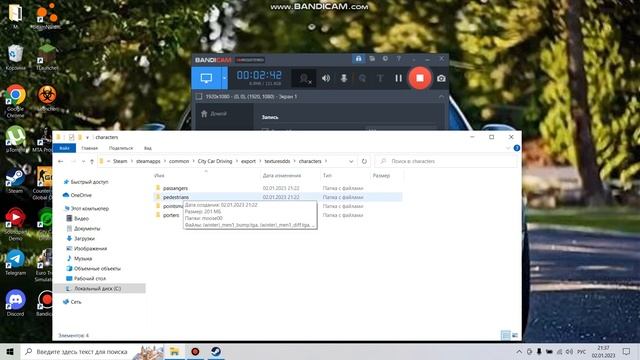Expand address bar history dropdown
Viewport: 640px width, 360px height.
351,161
